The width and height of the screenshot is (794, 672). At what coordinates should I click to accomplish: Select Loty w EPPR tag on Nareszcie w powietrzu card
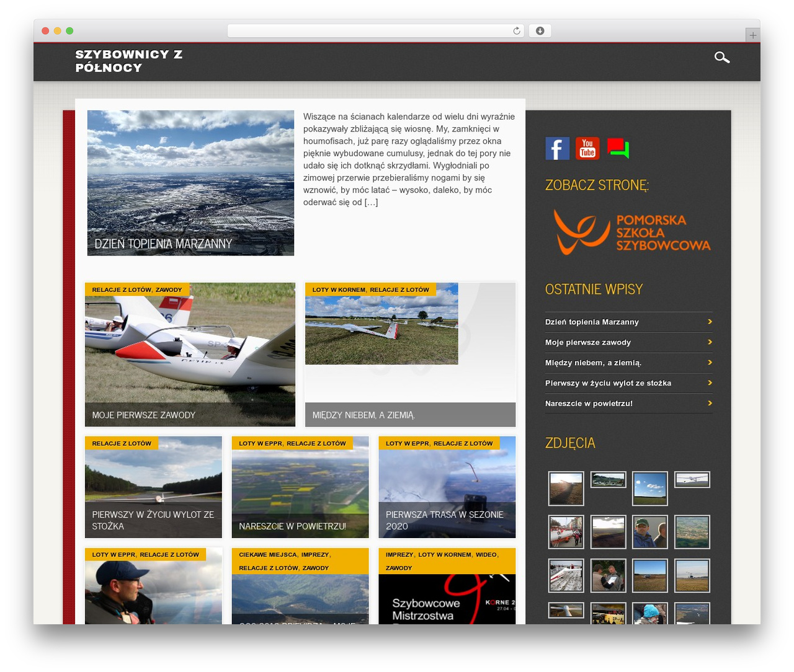(259, 443)
